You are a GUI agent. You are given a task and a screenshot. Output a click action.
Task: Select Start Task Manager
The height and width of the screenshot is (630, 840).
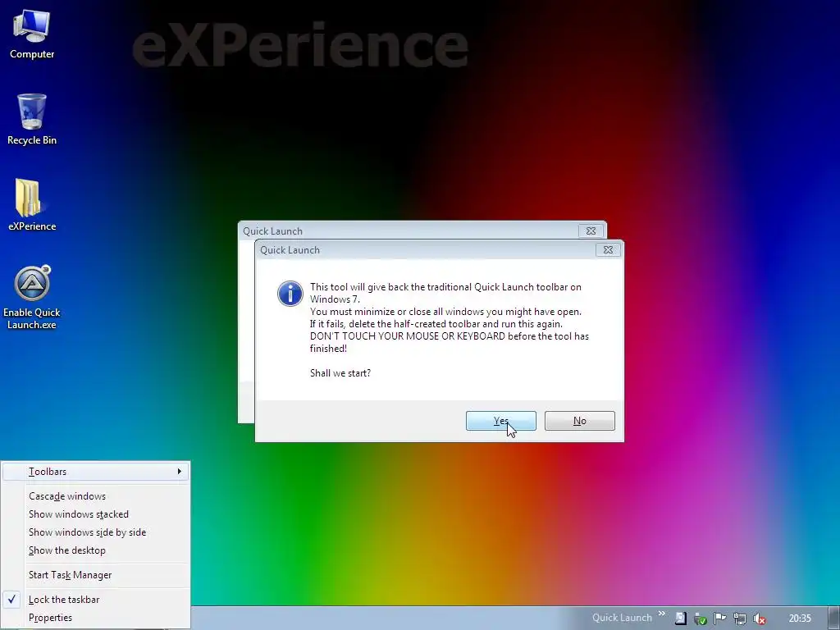click(96, 575)
